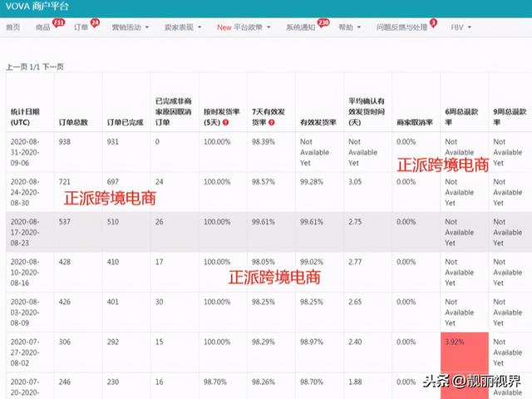Open the New 平台政策 dropdown
This screenshot has height=399, width=532.
click(244, 27)
